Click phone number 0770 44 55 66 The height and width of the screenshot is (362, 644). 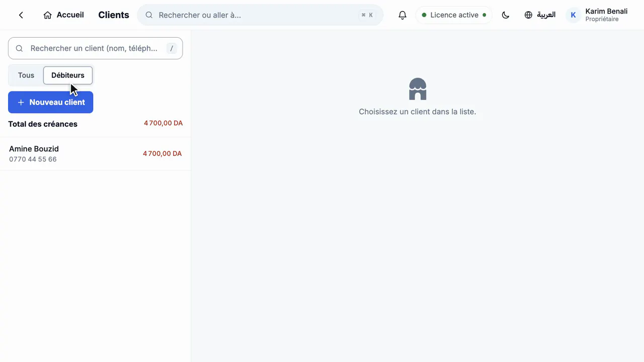(x=33, y=159)
